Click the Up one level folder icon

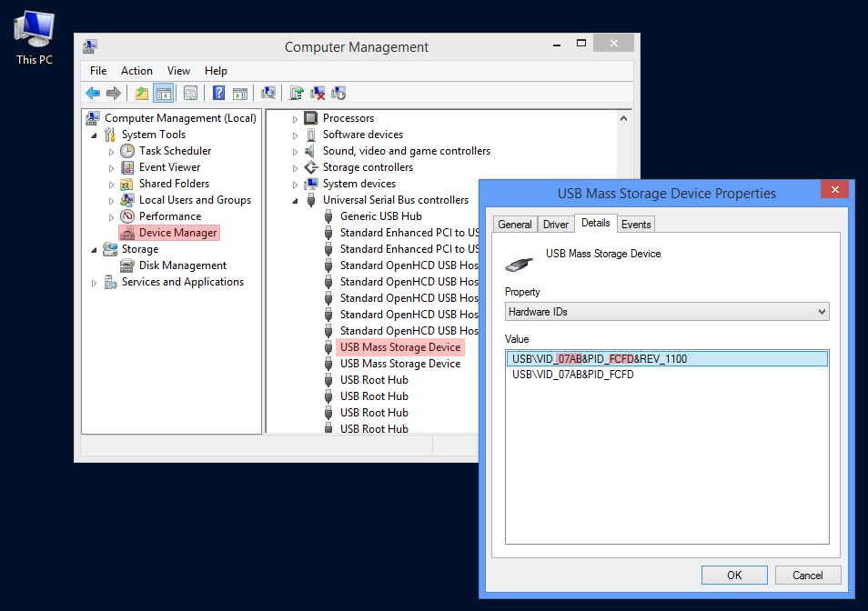tap(141, 93)
